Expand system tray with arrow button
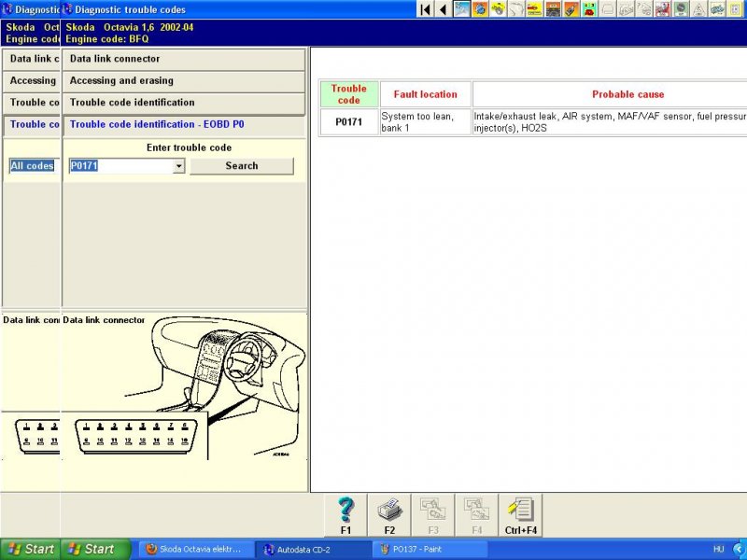 [x=740, y=549]
